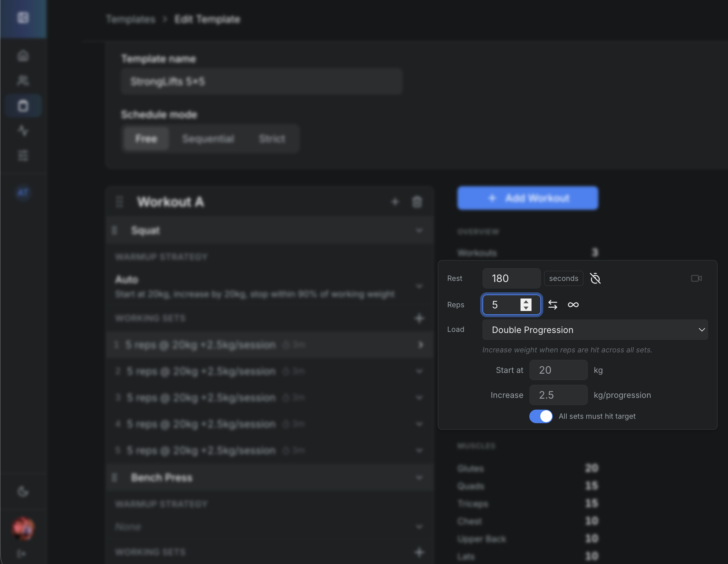728x564 pixels.
Task: Click the video camera icon in the Rest row
Action: (x=697, y=278)
